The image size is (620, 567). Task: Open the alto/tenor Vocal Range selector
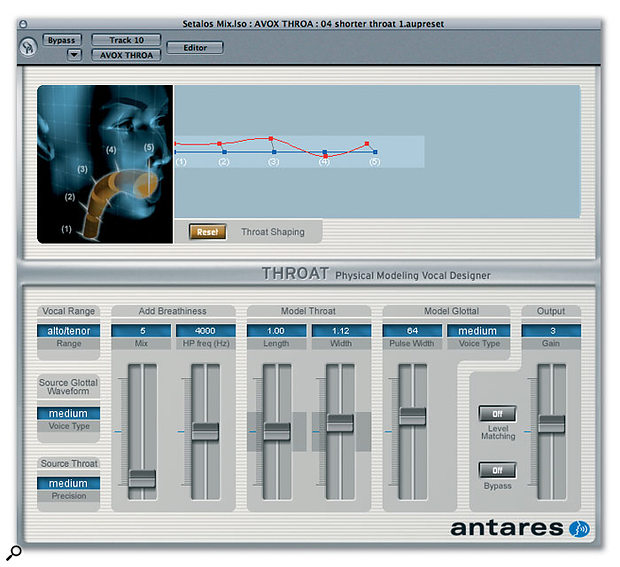pyautogui.click(x=68, y=331)
